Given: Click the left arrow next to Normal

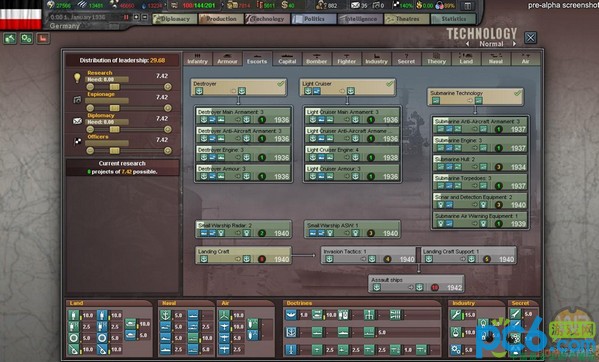Looking at the screenshot, I should [468, 44].
